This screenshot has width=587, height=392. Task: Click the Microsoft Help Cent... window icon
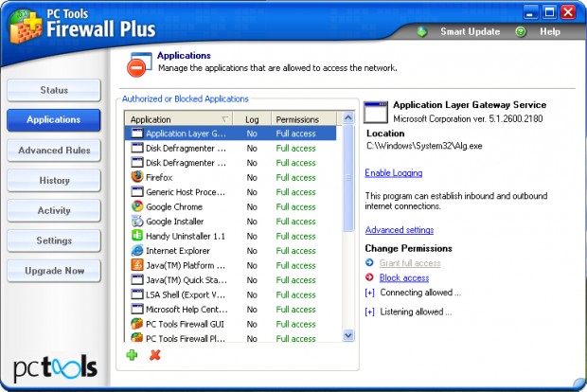click(x=137, y=309)
